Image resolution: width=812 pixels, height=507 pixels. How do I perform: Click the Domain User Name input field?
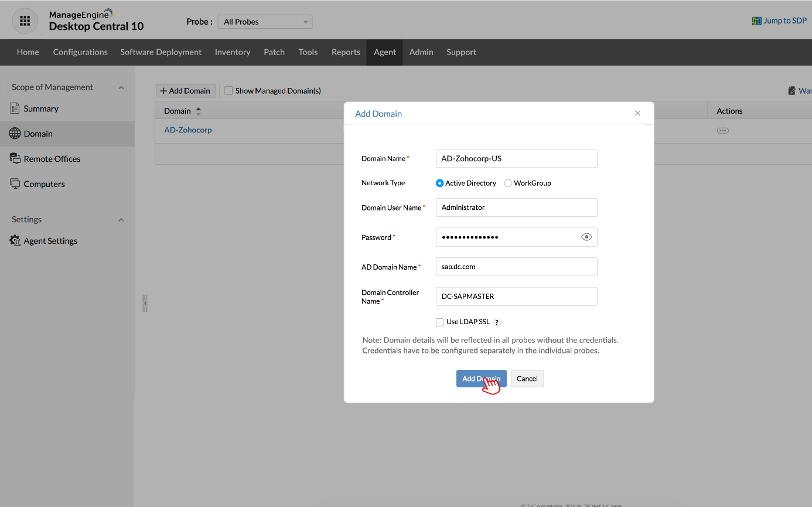coord(517,207)
